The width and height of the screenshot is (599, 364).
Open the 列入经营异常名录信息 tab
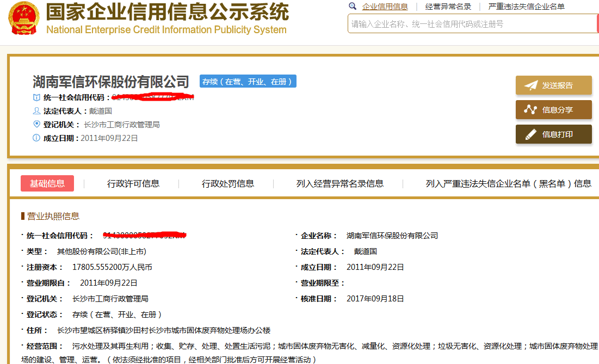tap(339, 184)
